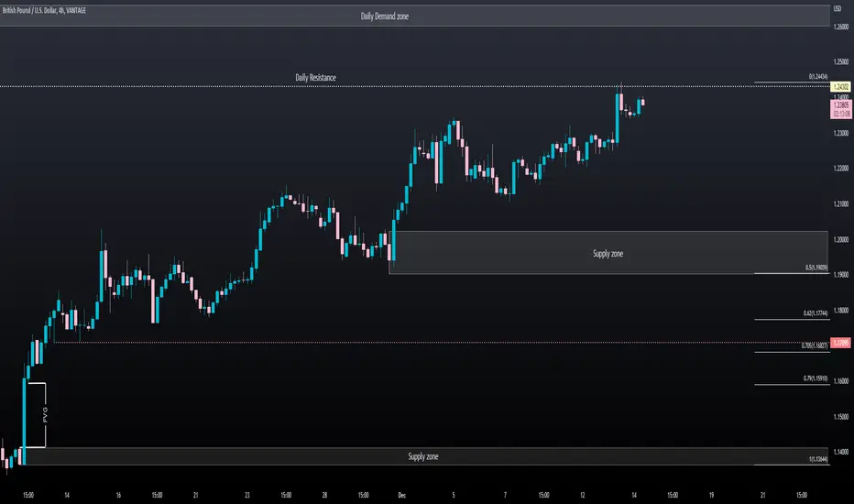Click the Daily Resistance line label
Image resolution: width=854 pixels, height=504 pixels.
315,77
